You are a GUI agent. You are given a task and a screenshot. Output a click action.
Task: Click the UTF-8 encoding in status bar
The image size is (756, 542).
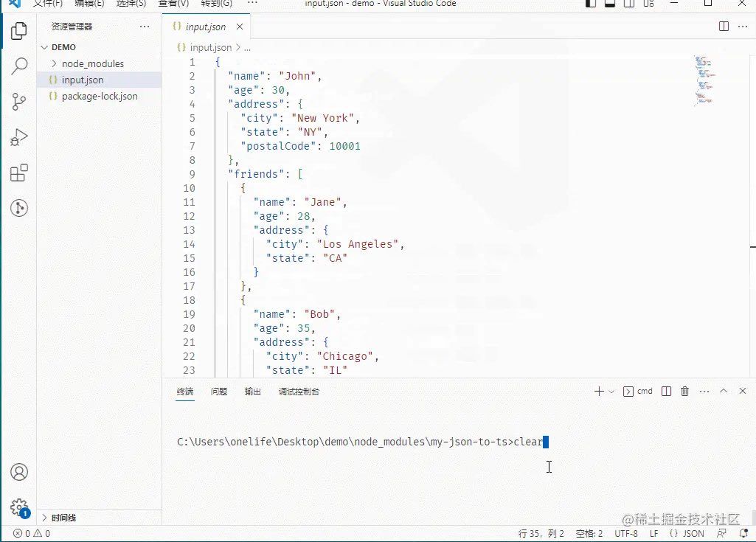(x=625, y=533)
